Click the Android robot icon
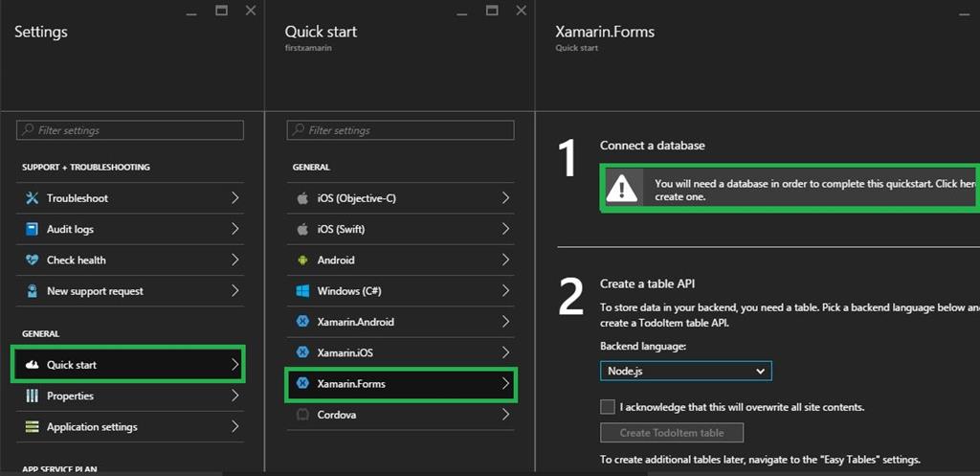Viewport: 980px width, 476px height. click(302, 260)
